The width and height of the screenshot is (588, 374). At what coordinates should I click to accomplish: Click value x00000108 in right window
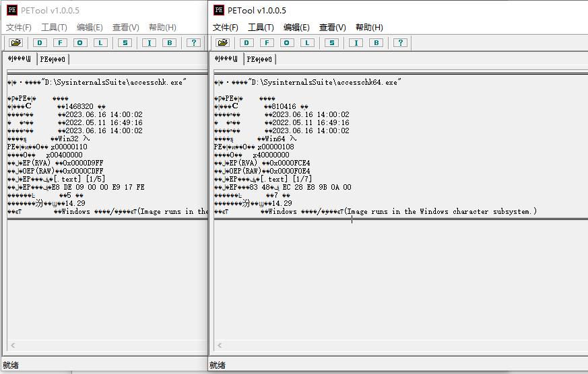275,147
